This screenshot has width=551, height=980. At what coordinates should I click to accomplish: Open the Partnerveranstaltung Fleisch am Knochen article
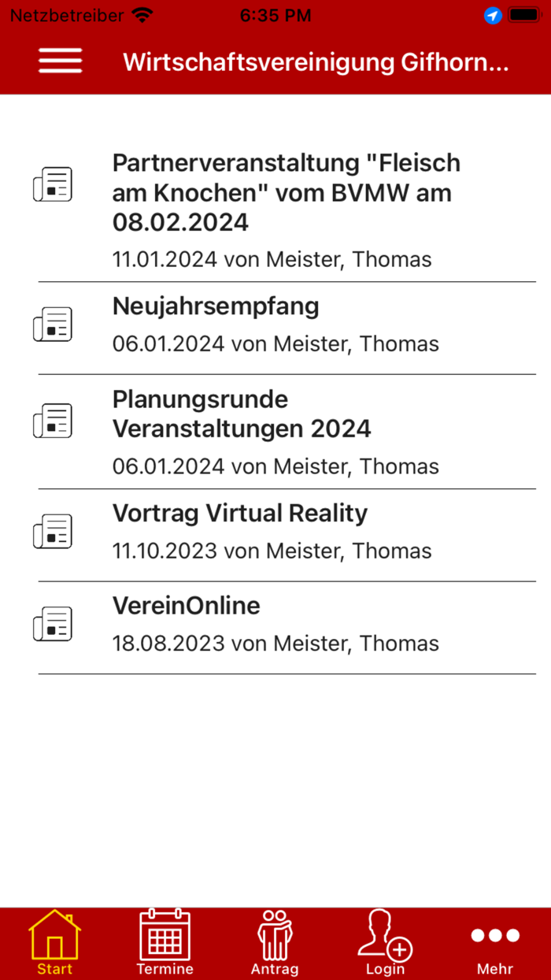pyautogui.click(x=287, y=192)
